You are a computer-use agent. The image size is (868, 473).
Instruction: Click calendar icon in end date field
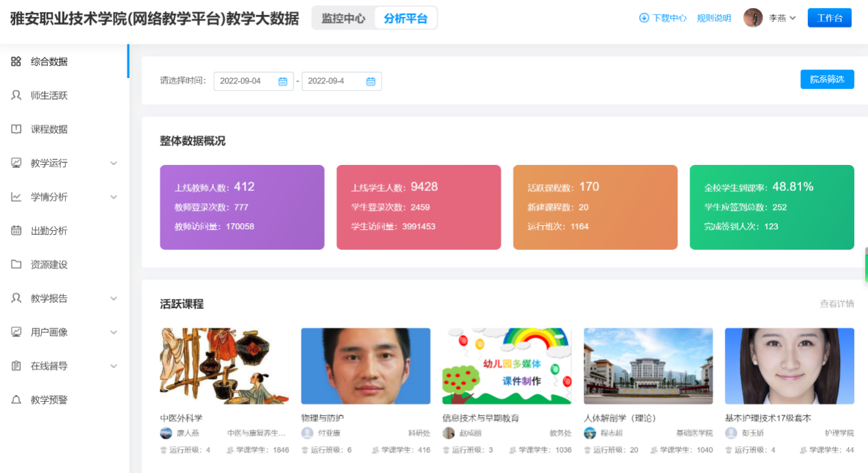(x=371, y=81)
